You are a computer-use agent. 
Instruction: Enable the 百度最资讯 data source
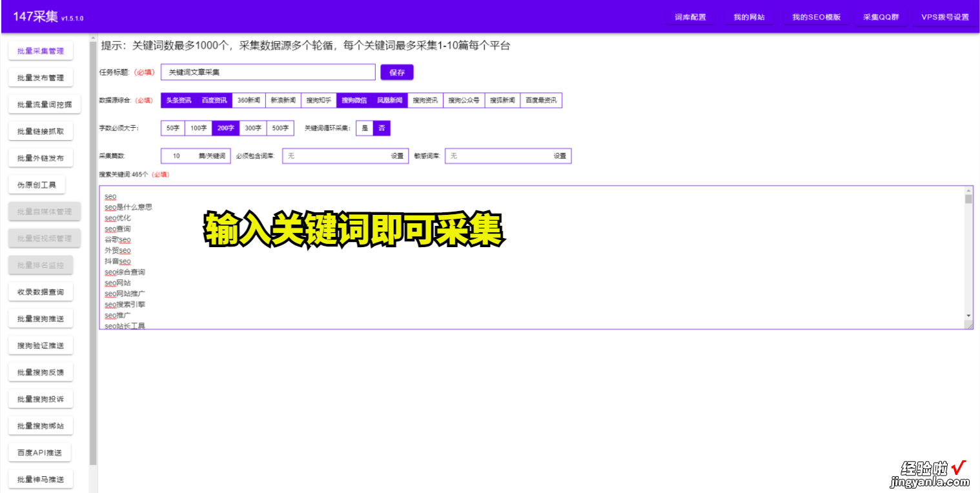tap(541, 101)
